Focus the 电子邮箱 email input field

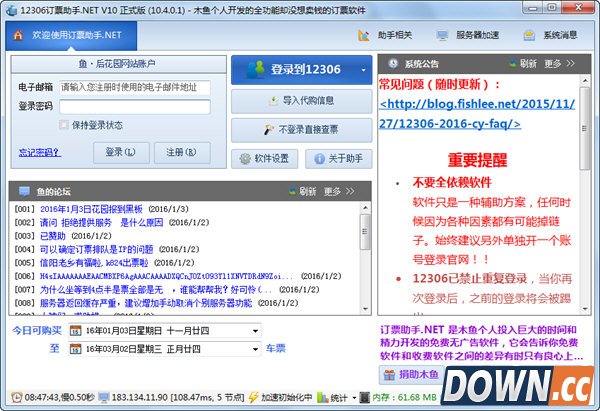pos(135,87)
